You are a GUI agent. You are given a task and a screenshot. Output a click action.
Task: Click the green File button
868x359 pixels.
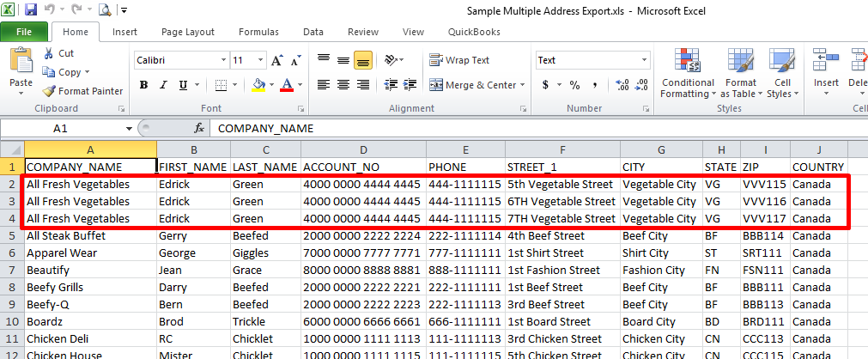[23, 32]
